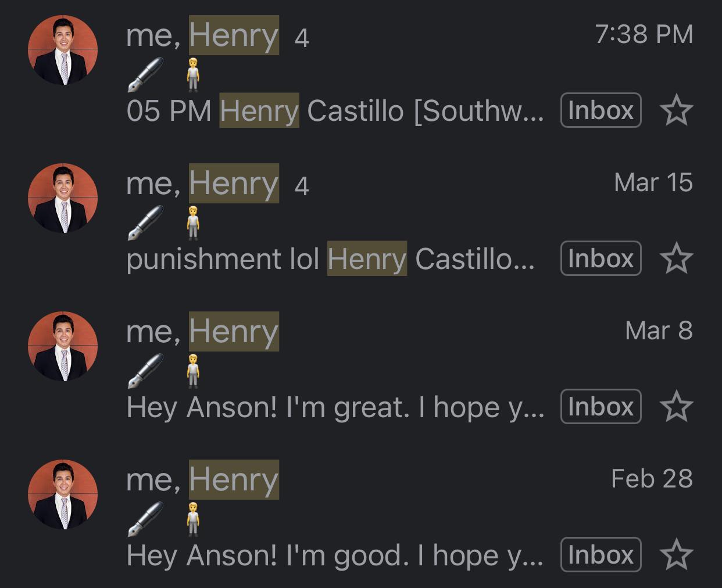722x588 pixels.
Task: Star the 7:38 PM email thread
Action: point(677,110)
